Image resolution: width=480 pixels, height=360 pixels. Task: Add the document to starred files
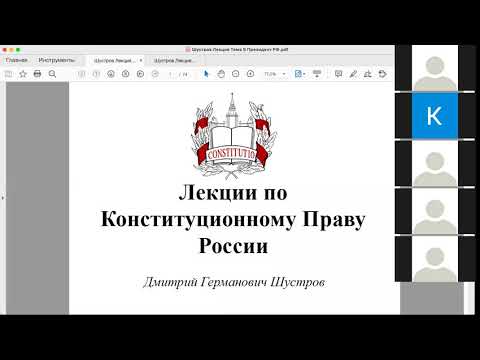coord(23,74)
